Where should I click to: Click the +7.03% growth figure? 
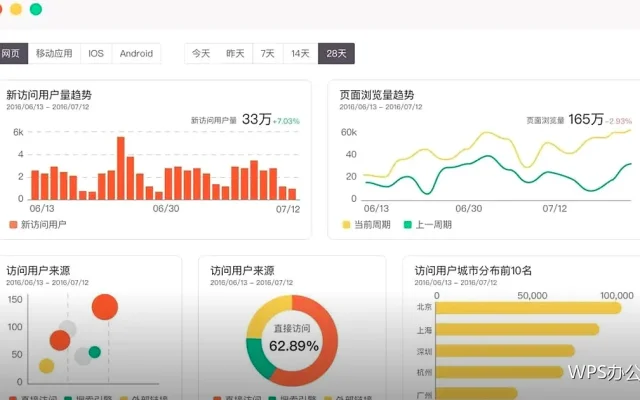click(286, 121)
